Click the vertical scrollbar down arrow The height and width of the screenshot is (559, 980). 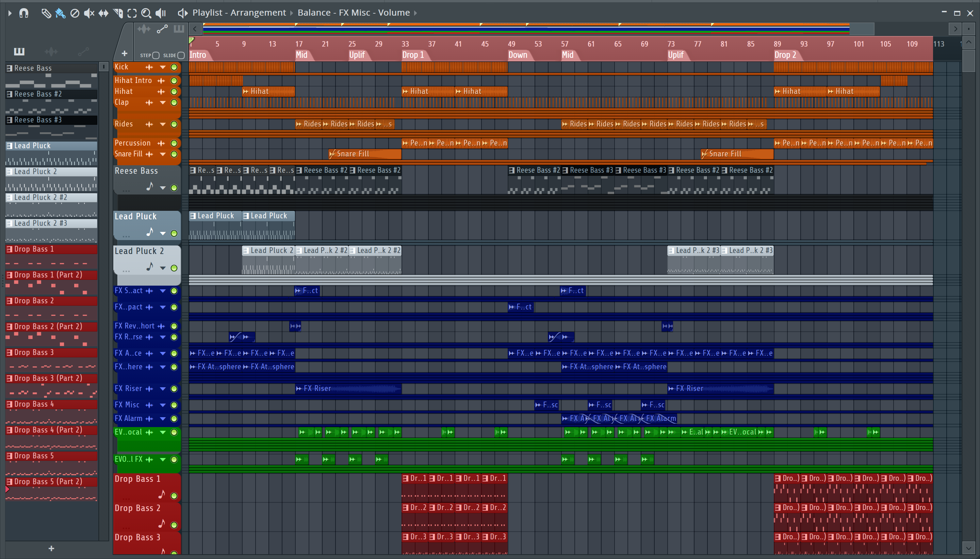[x=968, y=548]
